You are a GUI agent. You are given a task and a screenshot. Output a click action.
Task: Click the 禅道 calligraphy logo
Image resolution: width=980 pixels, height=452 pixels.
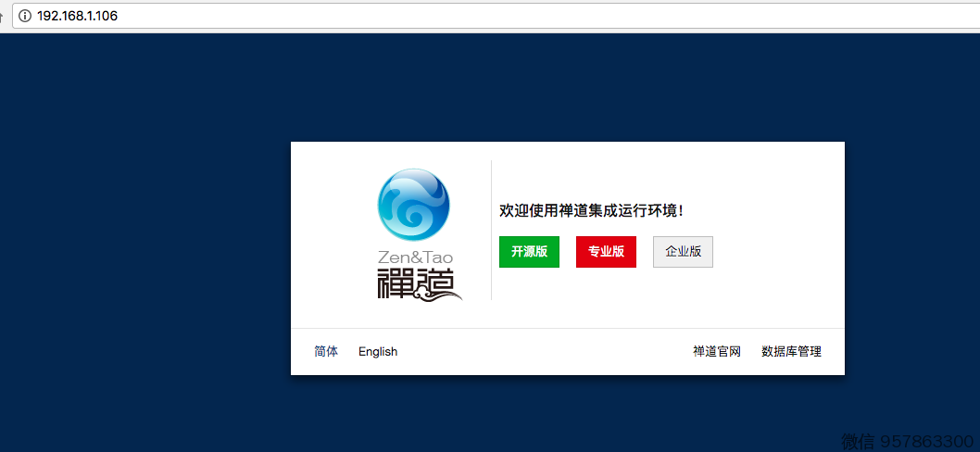(419, 283)
